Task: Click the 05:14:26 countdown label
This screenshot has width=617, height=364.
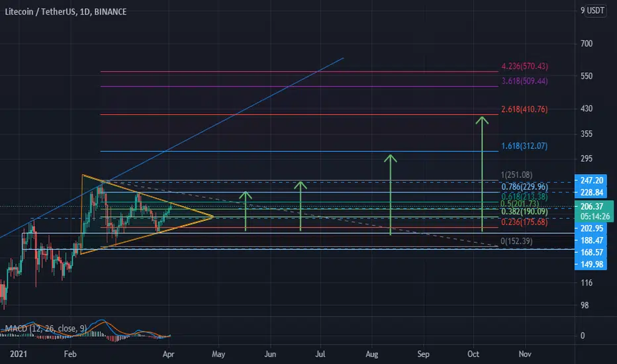Action: (x=594, y=216)
